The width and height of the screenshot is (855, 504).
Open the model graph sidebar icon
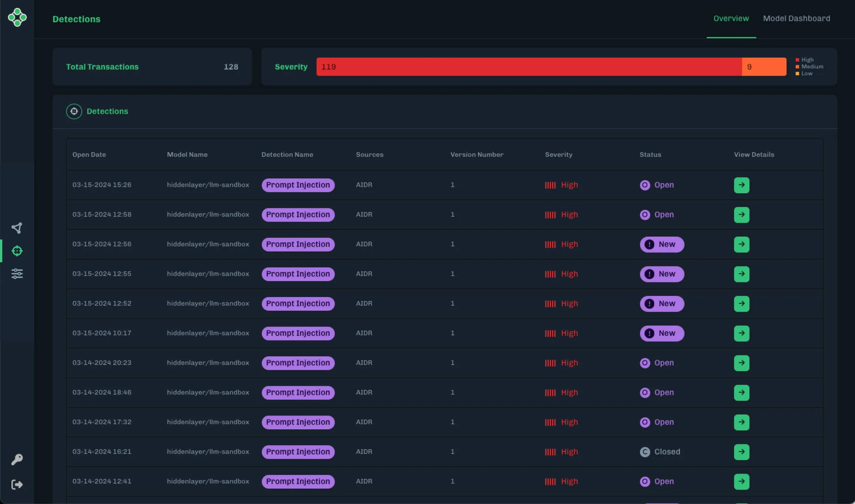17,228
